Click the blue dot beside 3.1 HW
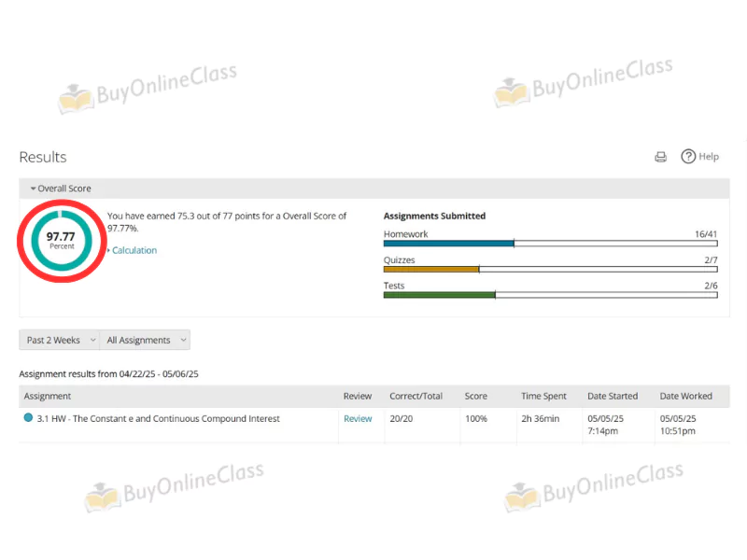747x560 pixels. (28, 418)
